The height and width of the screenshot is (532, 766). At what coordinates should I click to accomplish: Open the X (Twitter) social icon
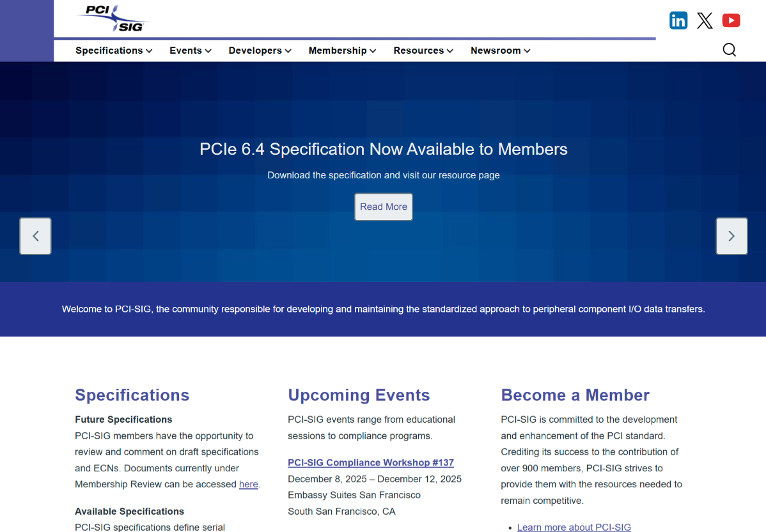click(x=705, y=20)
